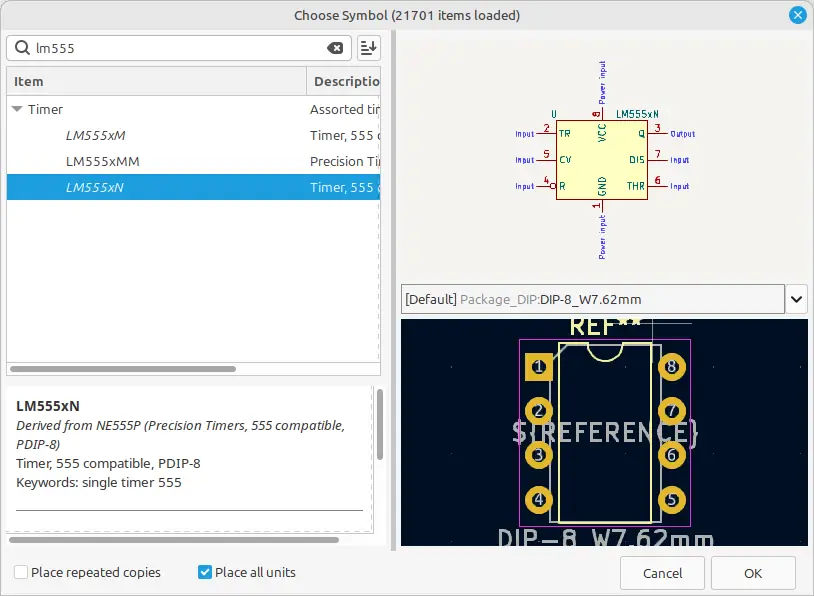Image resolution: width=814 pixels, height=596 pixels.
Task: Click the TR pin 2 in symbol preview
Action: pos(546,133)
